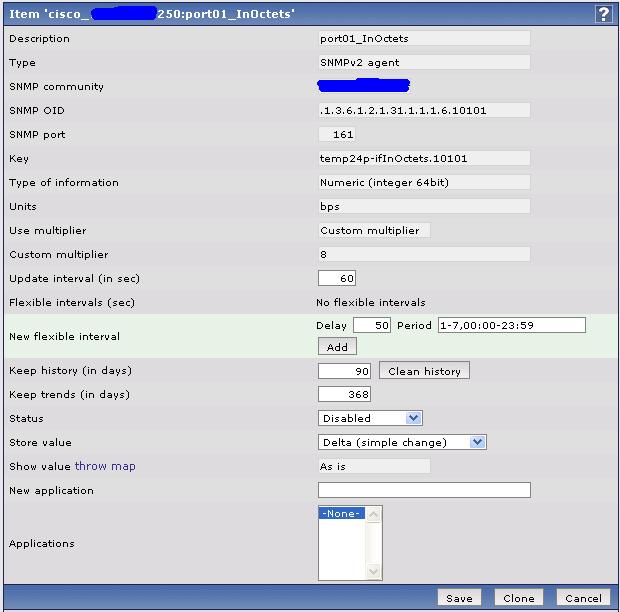Click the Cancel button
The image size is (620, 612).
click(x=583, y=598)
